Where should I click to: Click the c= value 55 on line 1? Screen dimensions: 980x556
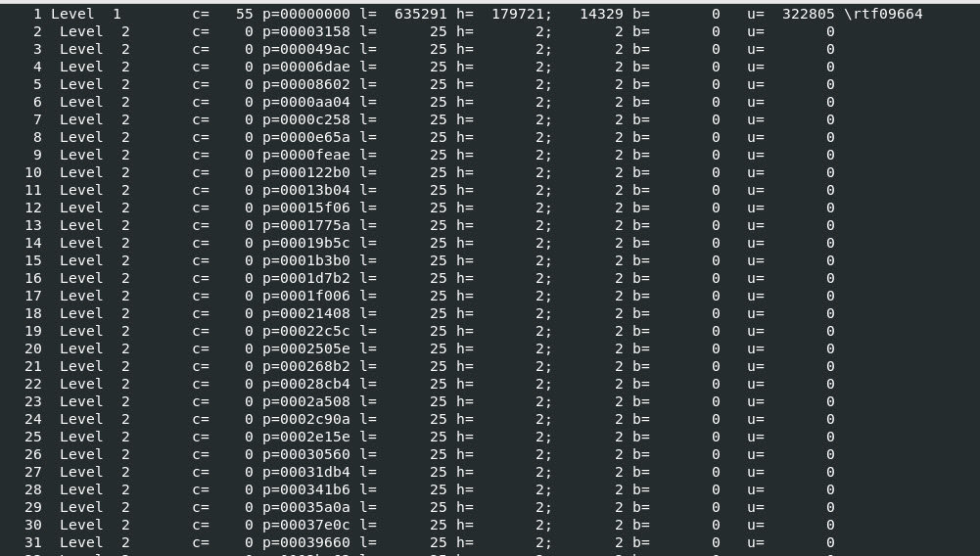click(x=244, y=14)
